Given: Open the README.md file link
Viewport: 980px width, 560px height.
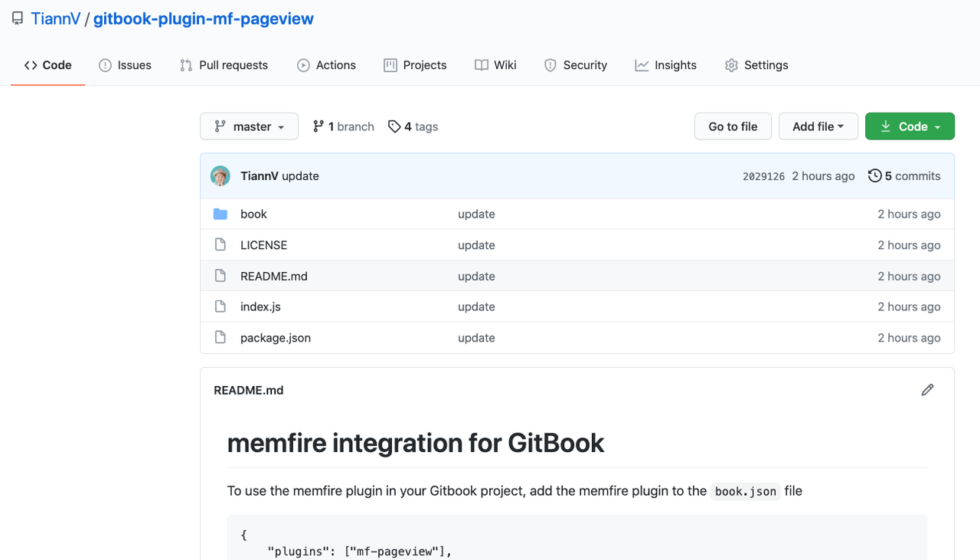Looking at the screenshot, I should (x=273, y=277).
